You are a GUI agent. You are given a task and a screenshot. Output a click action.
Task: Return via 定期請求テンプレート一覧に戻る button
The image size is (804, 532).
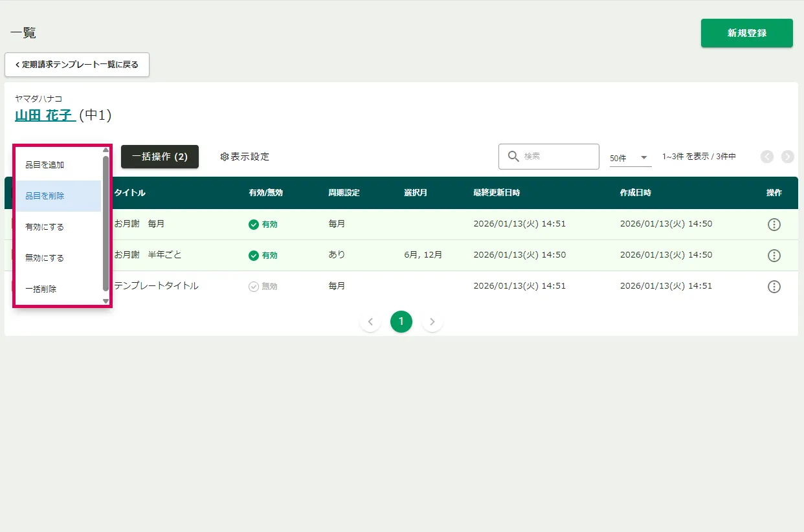click(77, 65)
